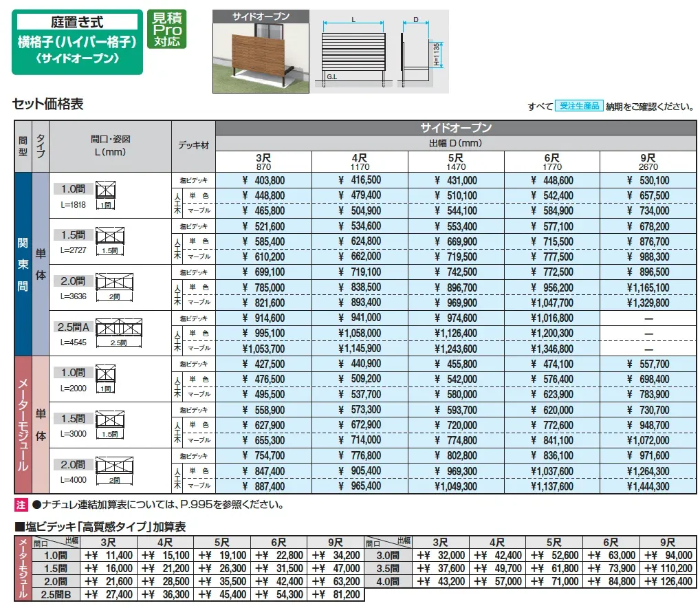The image size is (700, 610).
Task: Click the 受注生産品 badge
Action: (x=579, y=106)
